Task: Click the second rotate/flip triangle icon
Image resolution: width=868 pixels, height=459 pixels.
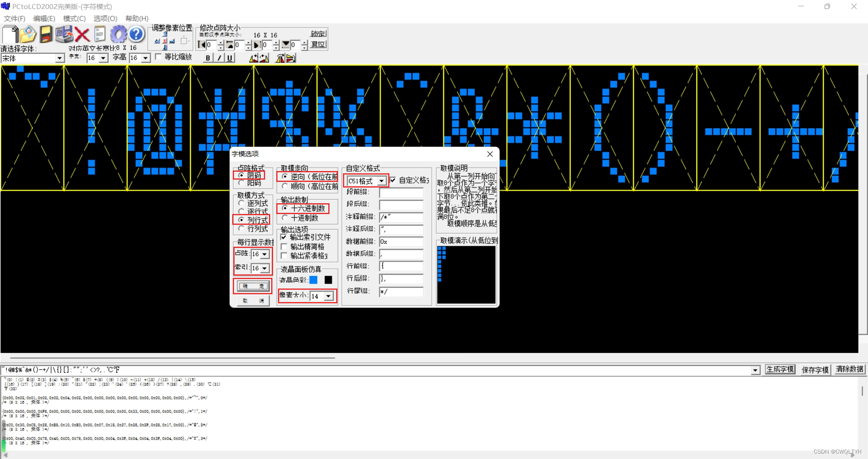Action: (x=264, y=58)
